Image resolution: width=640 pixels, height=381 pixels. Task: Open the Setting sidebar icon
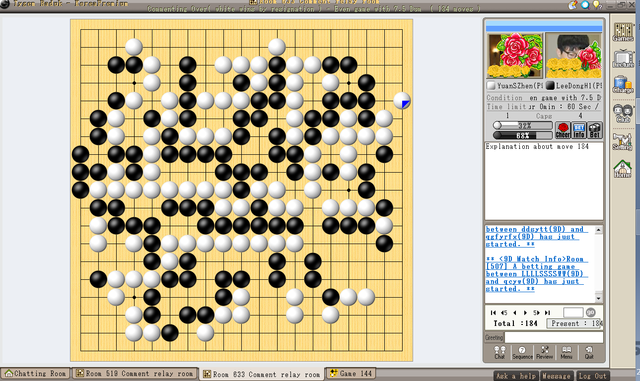click(623, 141)
